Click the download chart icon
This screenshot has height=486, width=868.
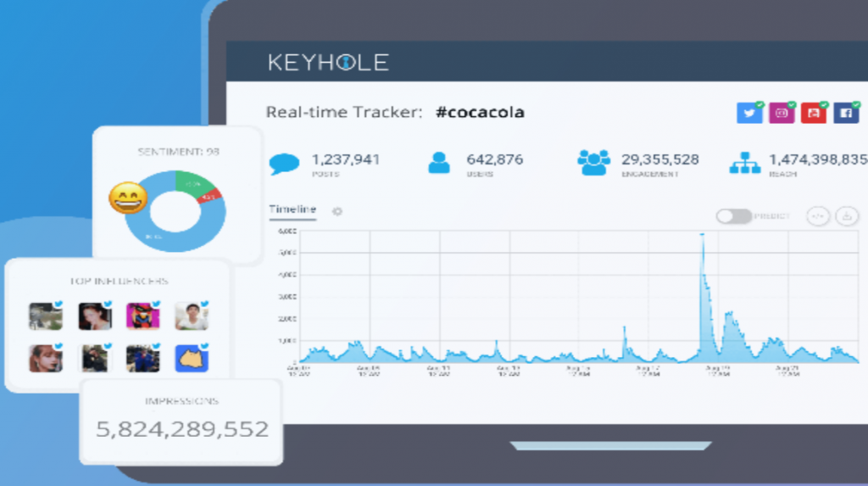(x=847, y=216)
